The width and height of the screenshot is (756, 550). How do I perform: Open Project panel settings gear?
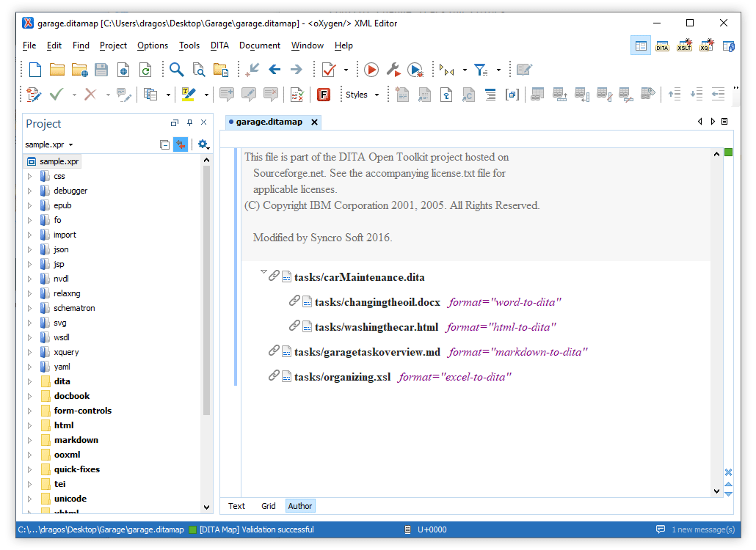click(x=203, y=144)
